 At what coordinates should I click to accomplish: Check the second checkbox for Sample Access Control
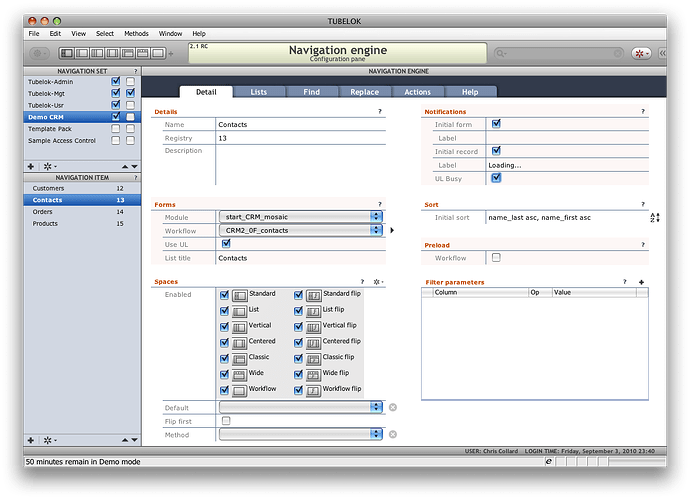tap(131, 140)
